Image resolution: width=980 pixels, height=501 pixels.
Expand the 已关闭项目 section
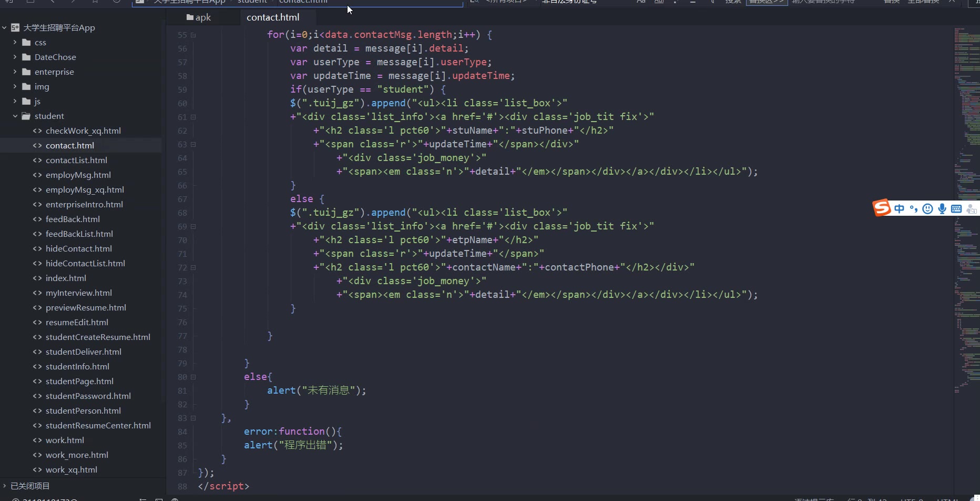4,486
